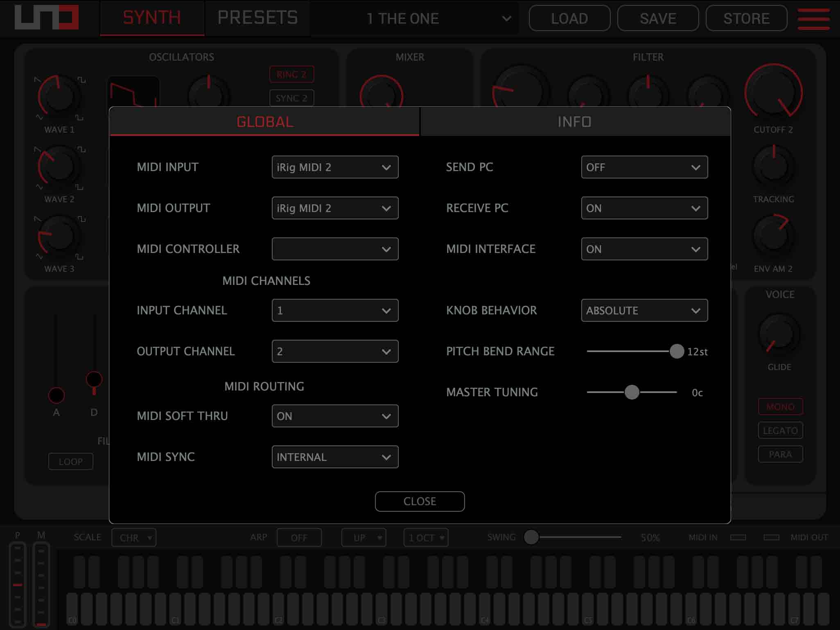Click the LOOP button icon
Screen dimensions: 840x630
click(x=72, y=461)
